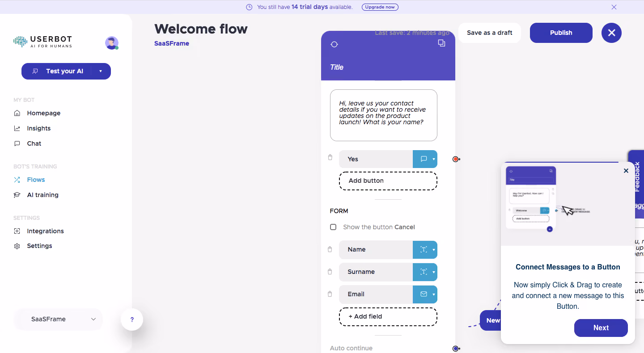Image resolution: width=644 pixels, height=353 pixels.
Task: Click Next in the tutorial popup
Action: pyautogui.click(x=601, y=328)
